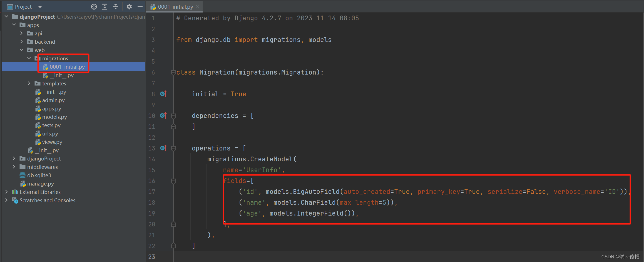Image resolution: width=644 pixels, height=262 pixels.
Task: Open tests.py in the project tree
Action: tap(51, 125)
